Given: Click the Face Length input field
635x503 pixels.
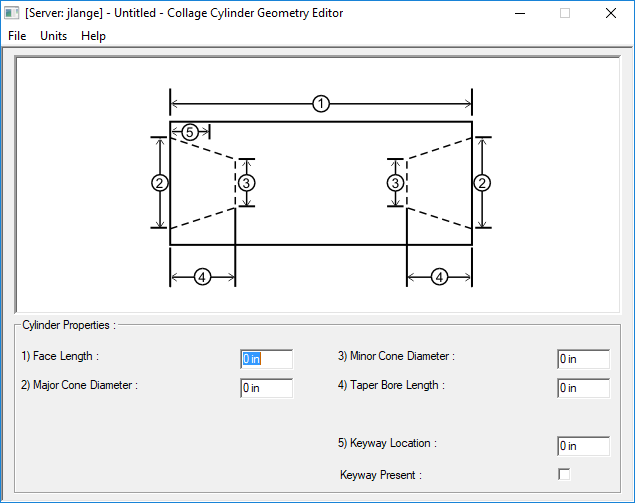Looking at the screenshot, I should [266, 359].
